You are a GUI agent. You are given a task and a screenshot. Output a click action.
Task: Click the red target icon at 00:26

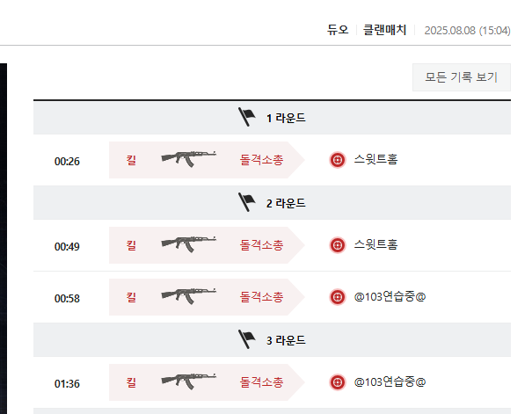[x=337, y=160]
